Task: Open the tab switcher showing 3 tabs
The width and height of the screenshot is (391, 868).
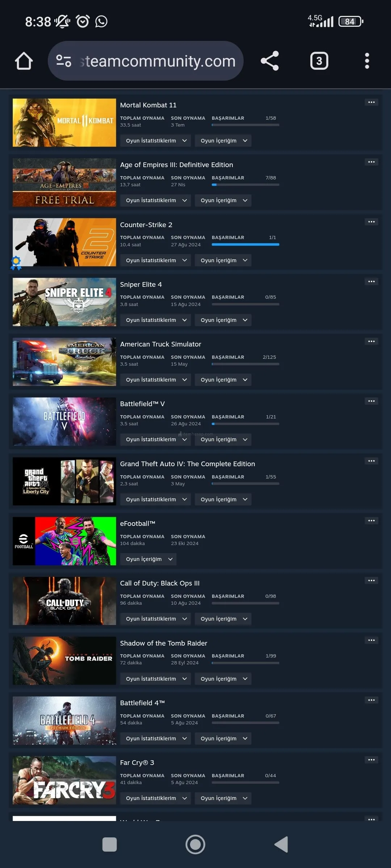Action: [x=319, y=61]
